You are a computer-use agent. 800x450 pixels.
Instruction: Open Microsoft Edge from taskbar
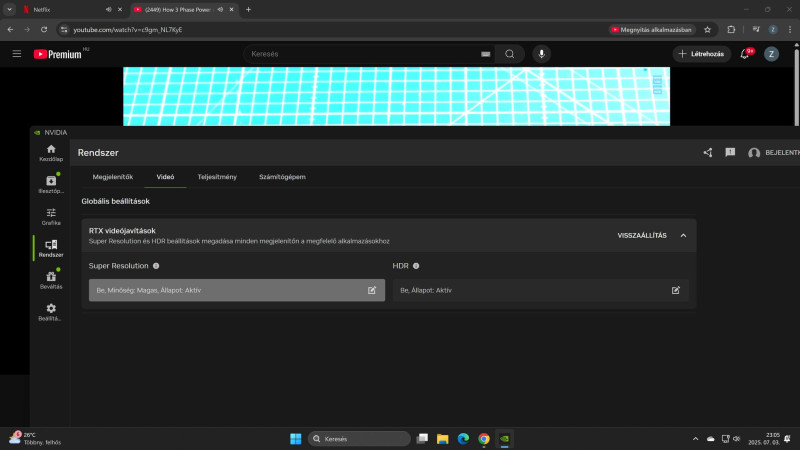point(463,439)
